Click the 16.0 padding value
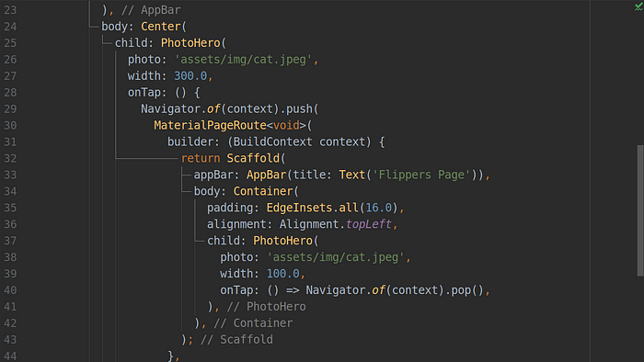The width and height of the screenshot is (644, 362). (x=379, y=208)
